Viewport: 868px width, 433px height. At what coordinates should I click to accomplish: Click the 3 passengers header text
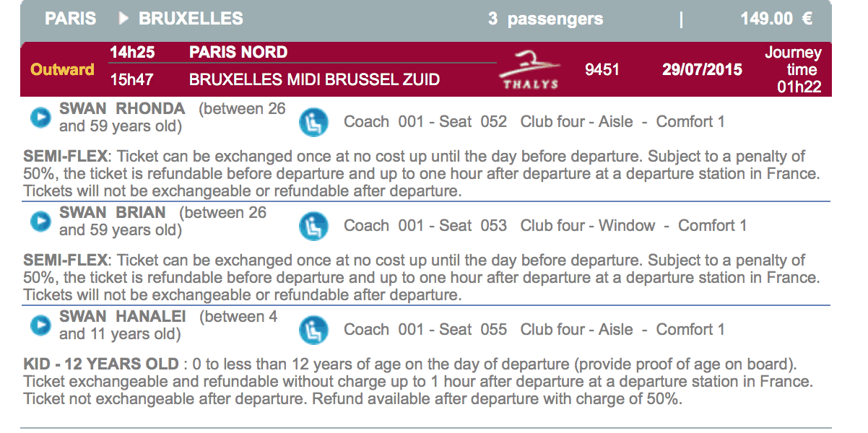pyautogui.click(x=545, y=19)
